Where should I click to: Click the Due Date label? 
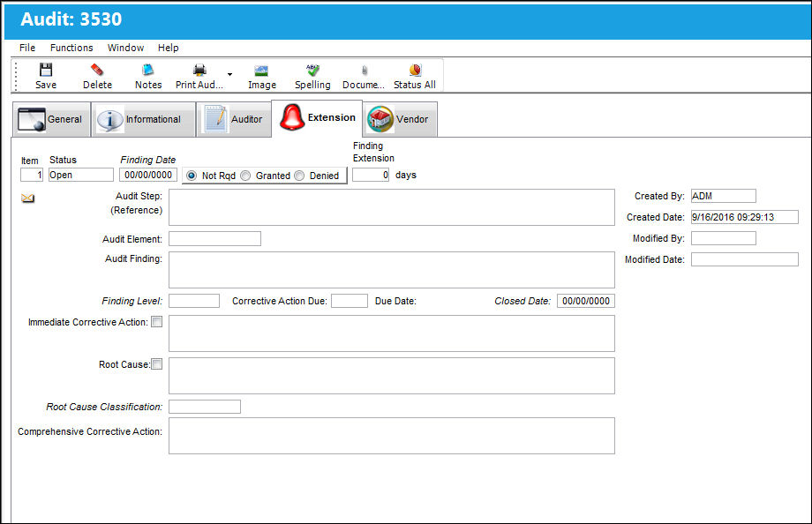pos(395,301)
